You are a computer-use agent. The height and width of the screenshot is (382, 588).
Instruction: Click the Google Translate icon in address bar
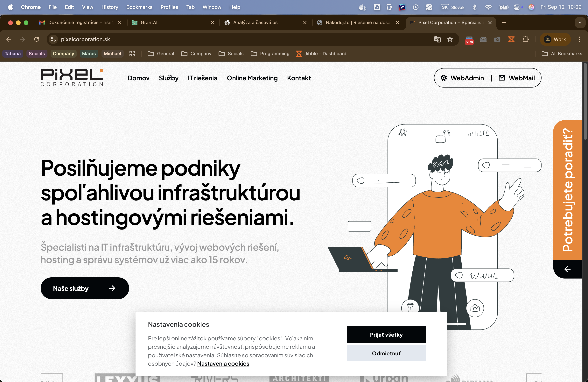click(x=437, y=39)
